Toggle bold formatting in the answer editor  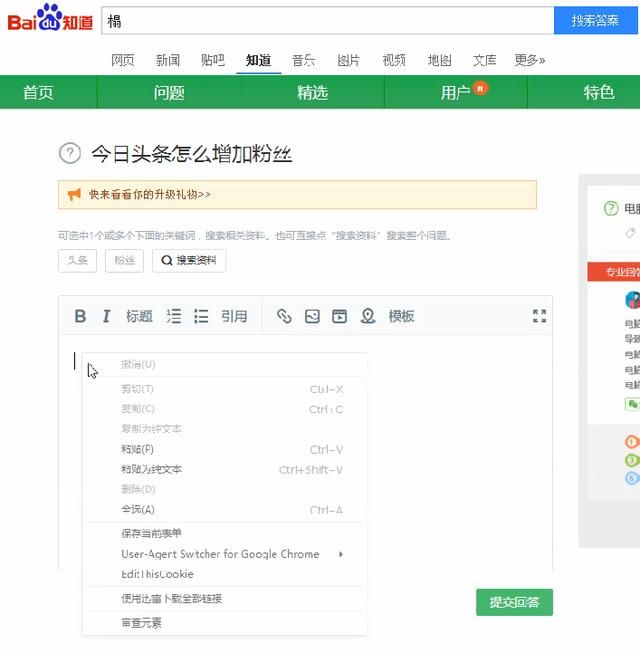click(80, 316)
